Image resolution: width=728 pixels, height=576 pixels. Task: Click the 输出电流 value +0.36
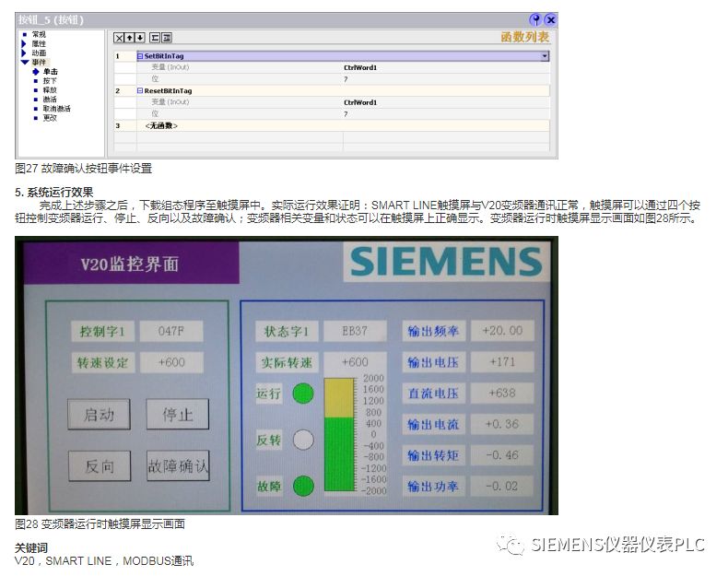[x=502, y=424]
